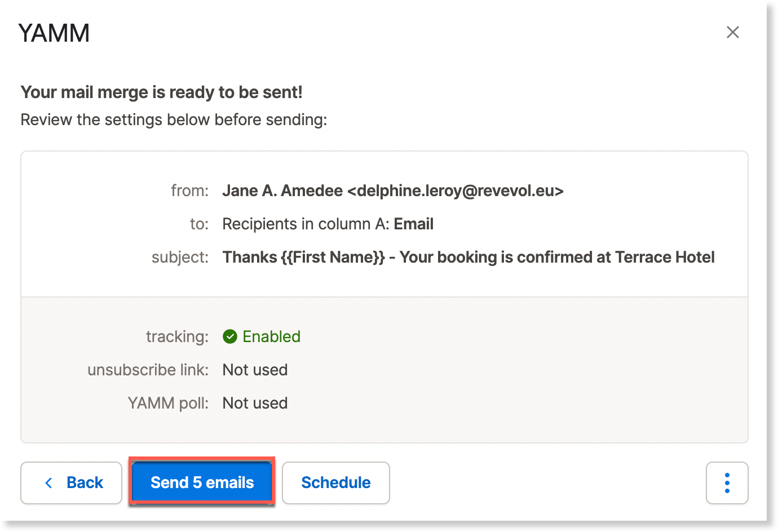This screenshot has width=778, height=532.
Task: Click the "subject:" field label
Action: click(x=180, y=258)
